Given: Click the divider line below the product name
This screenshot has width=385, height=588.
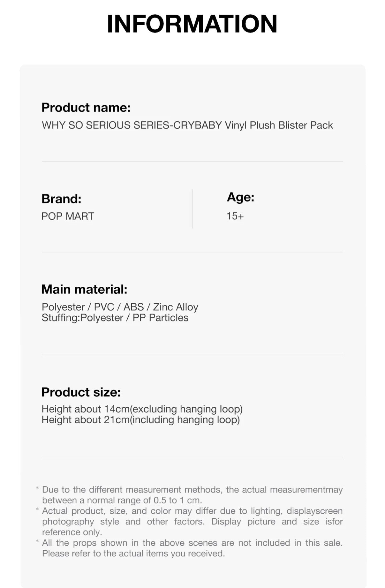Looking at the screenshot, I should click(192, 161).
